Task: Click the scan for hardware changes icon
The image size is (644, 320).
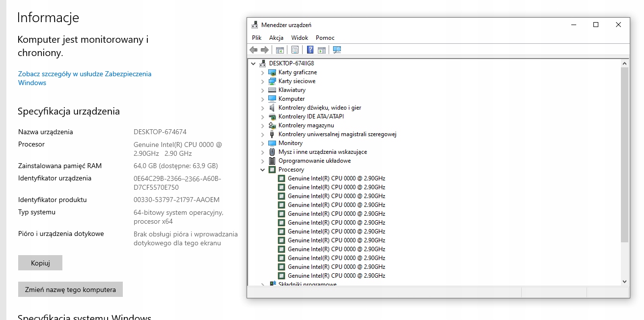Action: [337, 50]
